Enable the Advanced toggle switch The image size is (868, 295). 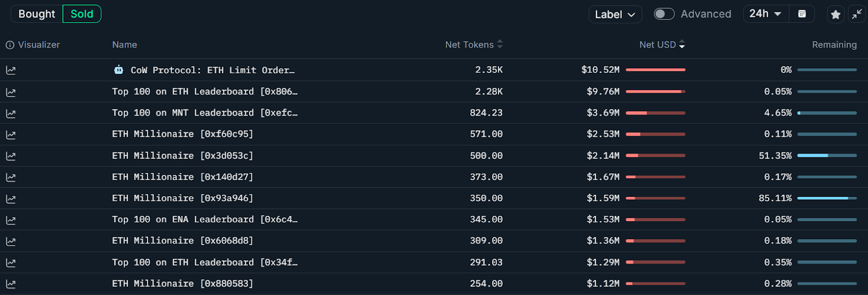click(664, 14)
